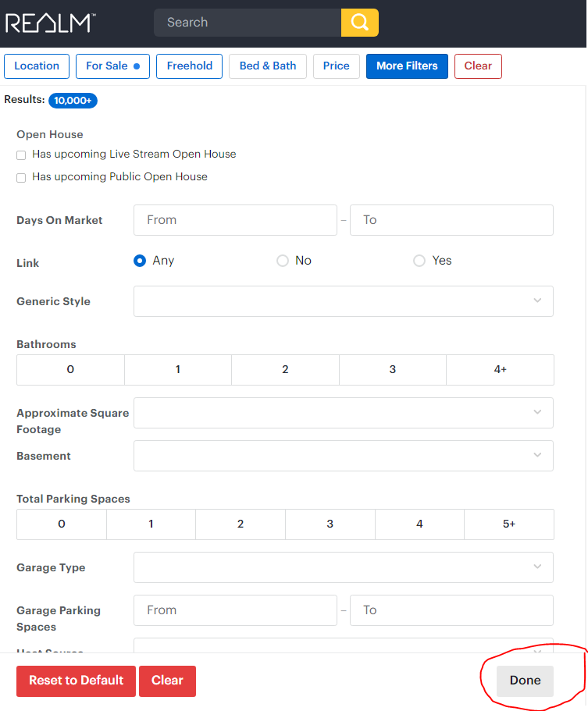Expand the Approximate Square Footage dropdown
The height and width of the screenshot is (711, 588).
[343, 413]
